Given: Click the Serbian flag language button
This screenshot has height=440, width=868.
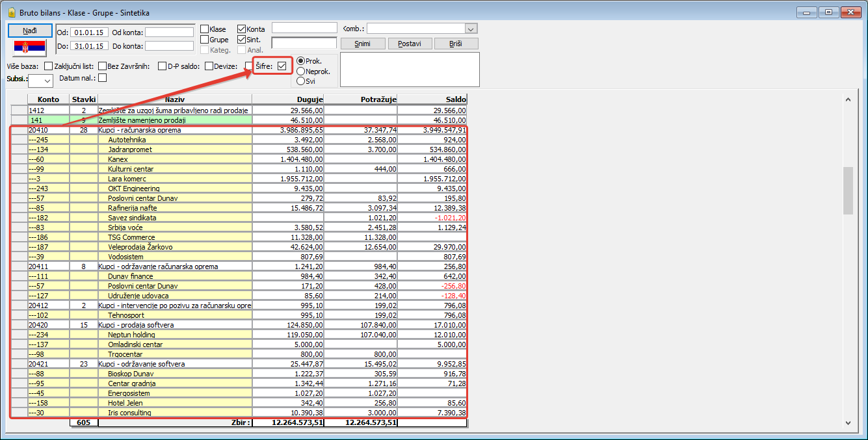Looking at the screenshot, I should click(30, 47).
